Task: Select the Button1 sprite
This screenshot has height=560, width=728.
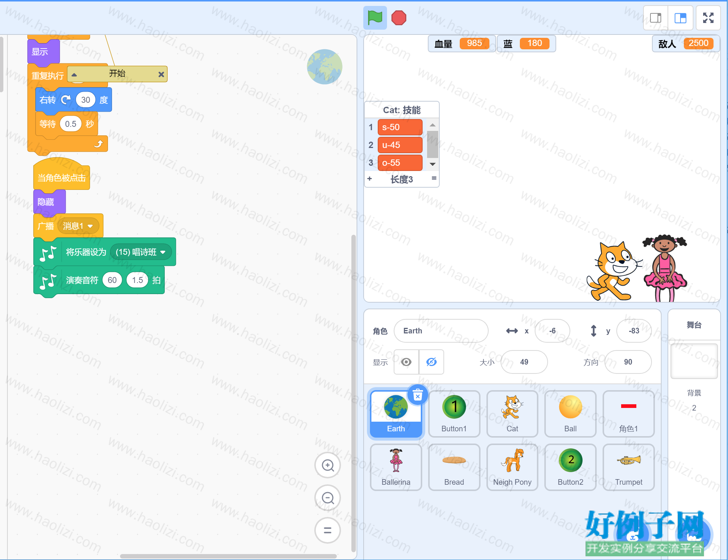Action: (x=454, y=414)
